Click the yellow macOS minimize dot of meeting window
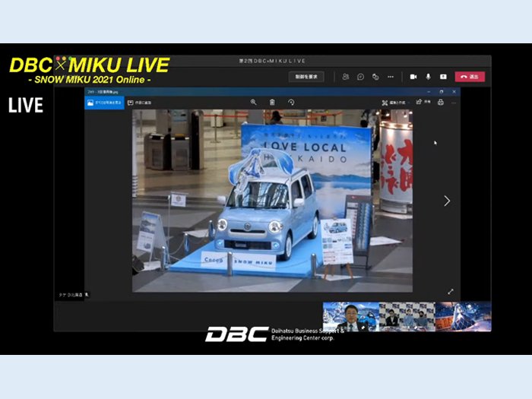The height and width of the screenshot is (399, 532). [x=64, y=59]
